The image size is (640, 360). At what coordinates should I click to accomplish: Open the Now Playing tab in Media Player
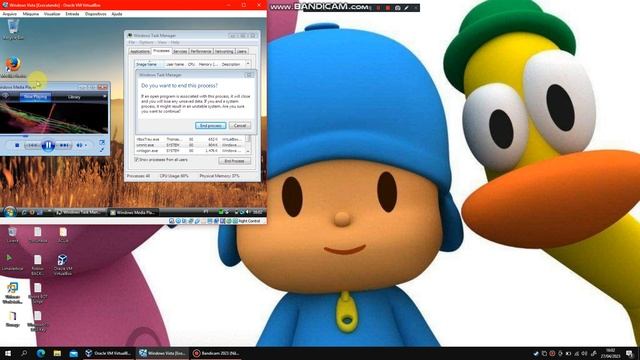(36, 97)
